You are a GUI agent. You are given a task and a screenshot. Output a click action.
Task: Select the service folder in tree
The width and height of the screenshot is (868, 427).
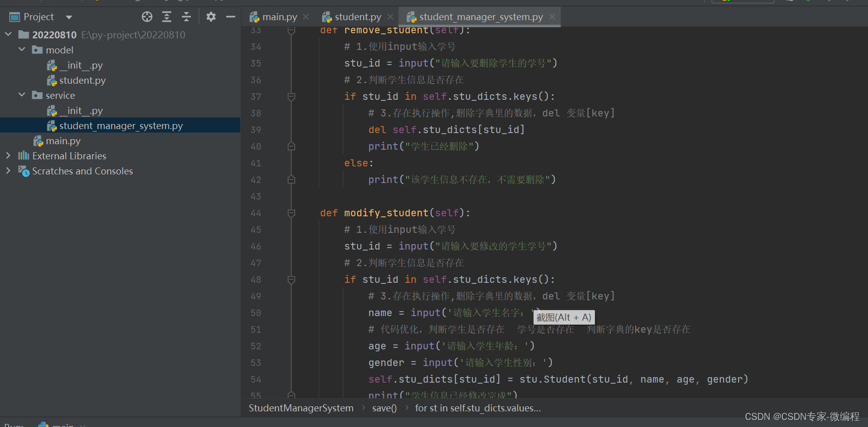[60, 95]
